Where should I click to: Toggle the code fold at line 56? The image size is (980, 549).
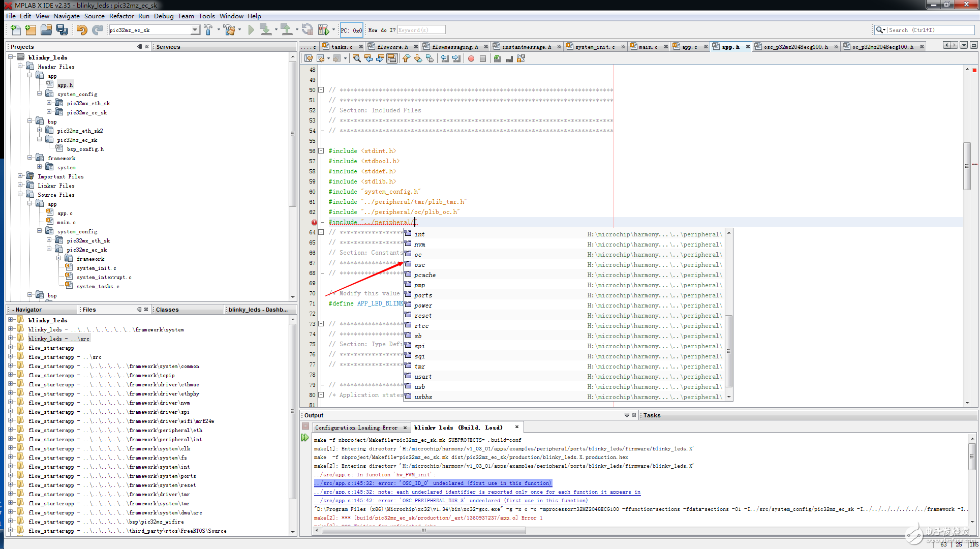coord(321,151)
